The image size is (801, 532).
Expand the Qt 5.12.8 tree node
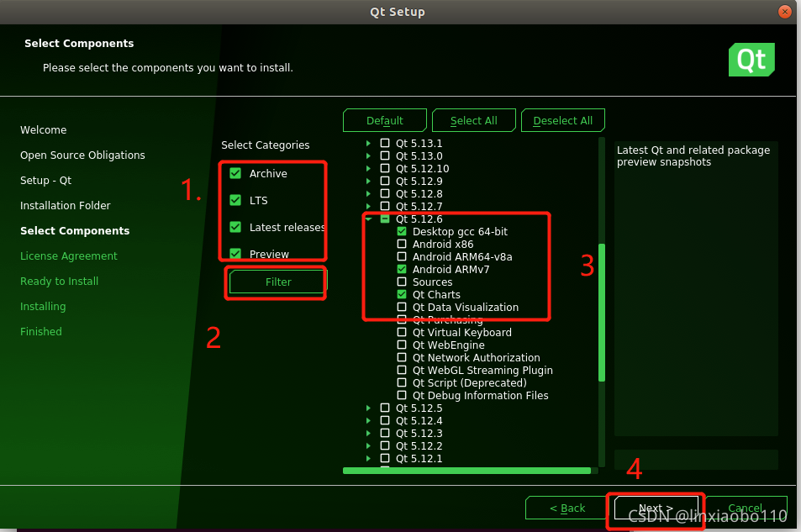coord(368,193)
